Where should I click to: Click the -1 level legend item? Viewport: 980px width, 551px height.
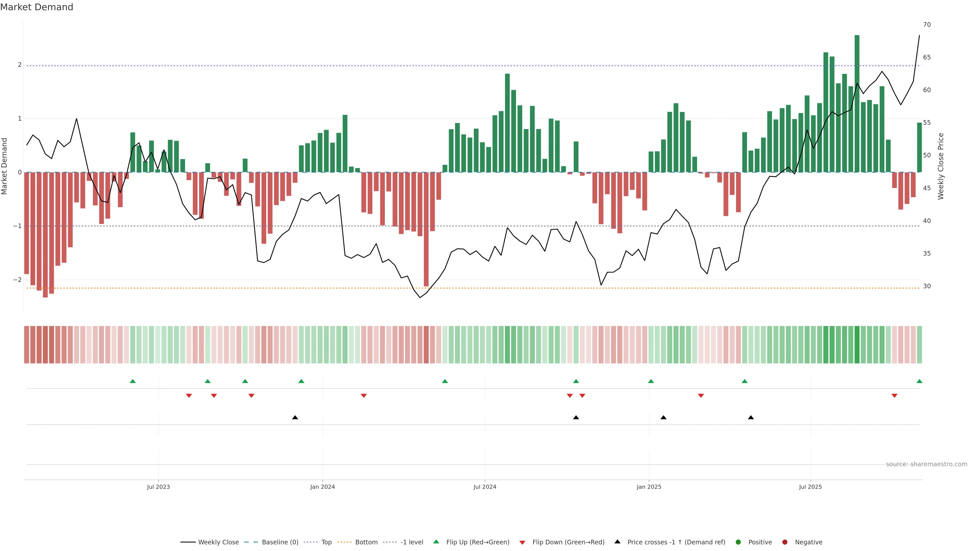click(x=412, y=542)
